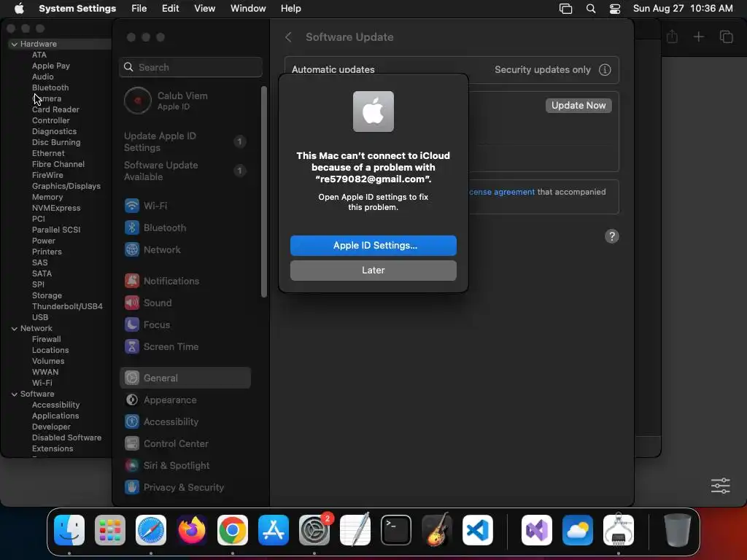
Task: Open the Weather app in dock
Action: [578, 529]
